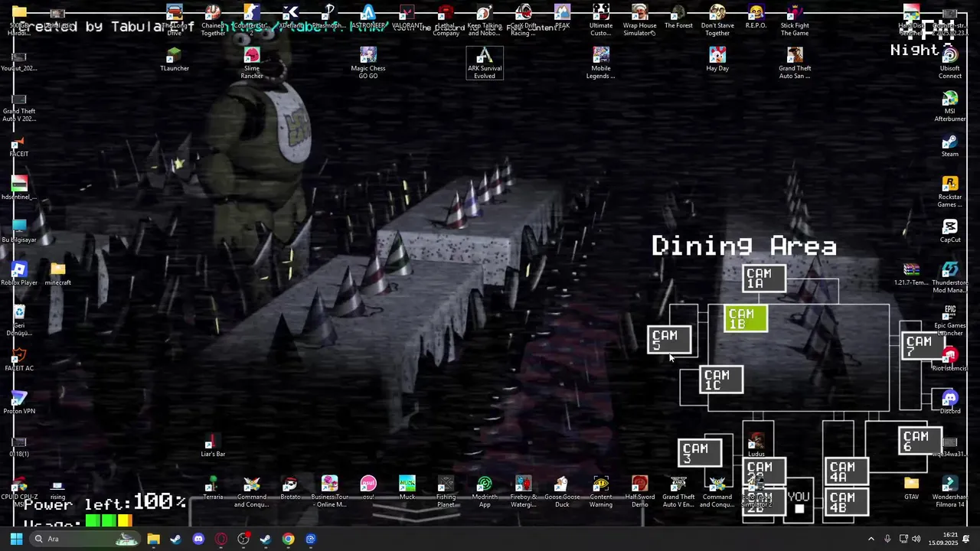Open the Discord desktop shortcut
Image resolution: width=980 pixels, height=551 pixels.
950,403
